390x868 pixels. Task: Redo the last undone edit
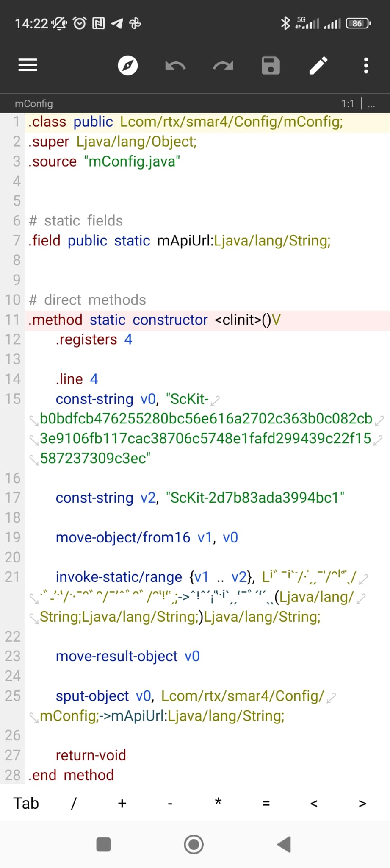223,66
